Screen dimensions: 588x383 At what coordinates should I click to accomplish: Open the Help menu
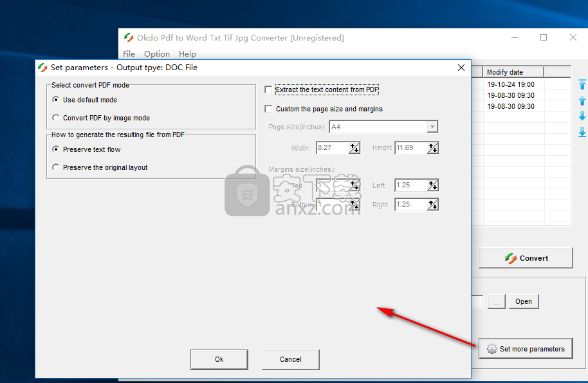coord(187,54)
